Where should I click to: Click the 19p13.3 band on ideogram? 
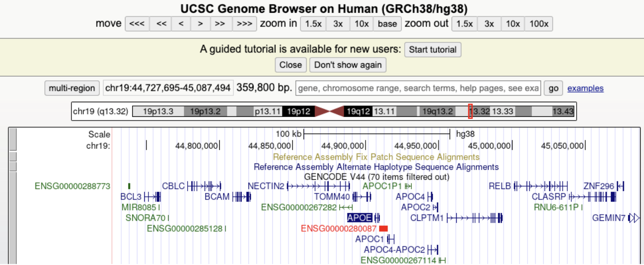(x=158, y=111)
